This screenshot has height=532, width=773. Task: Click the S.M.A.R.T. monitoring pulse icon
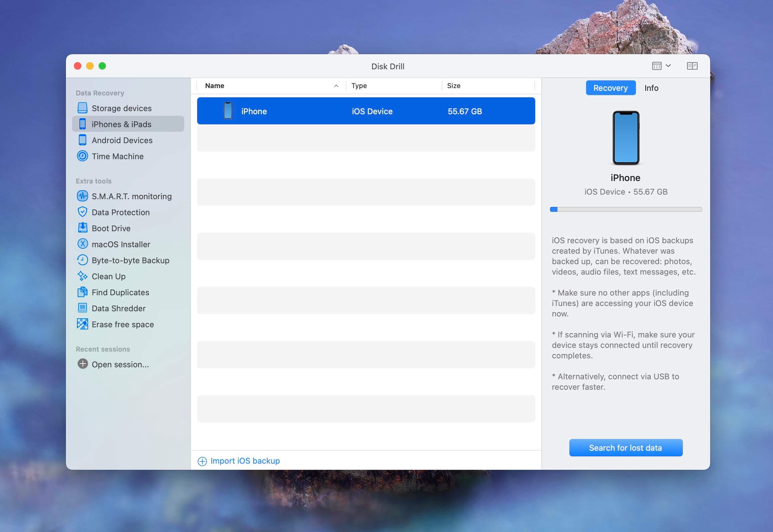pos(82,196)
